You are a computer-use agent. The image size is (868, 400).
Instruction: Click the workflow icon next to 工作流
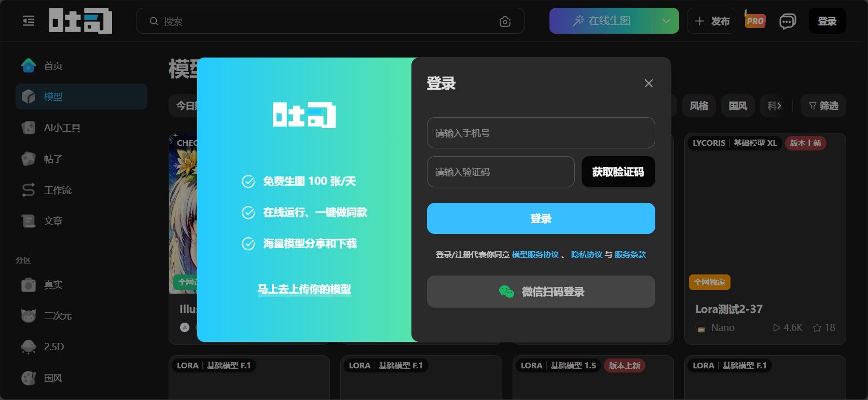click(29, 190)
